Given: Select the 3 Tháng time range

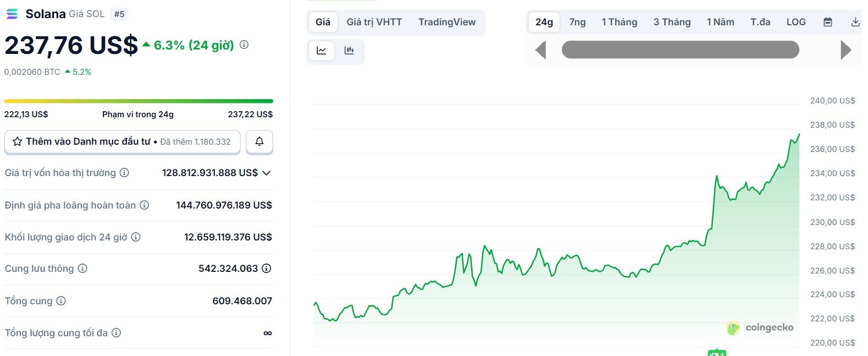Looking at the screenshot, I should click(672, 22).
